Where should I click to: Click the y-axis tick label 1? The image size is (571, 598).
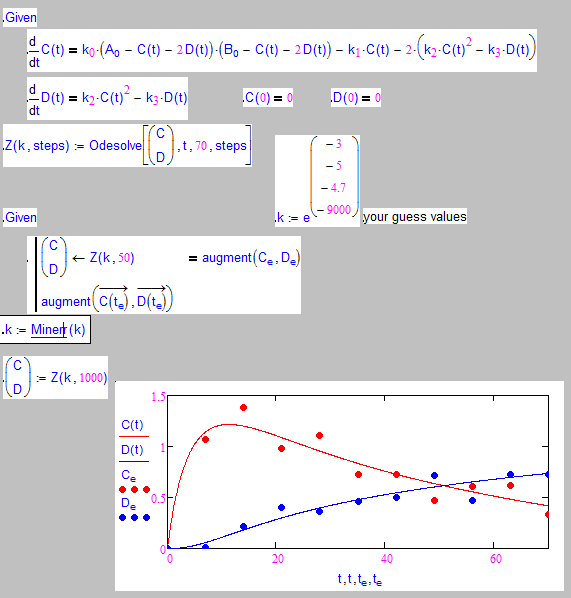pyautogui.click(x=163, y=448)
